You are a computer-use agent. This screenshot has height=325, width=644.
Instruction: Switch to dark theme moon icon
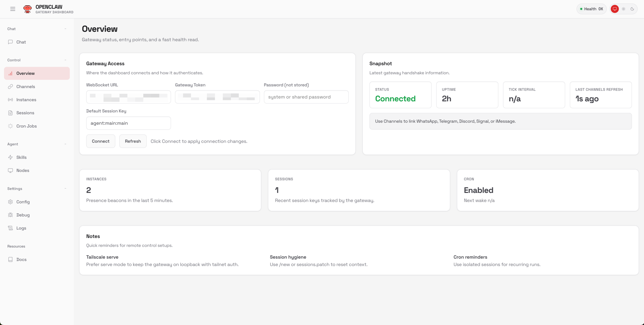pos(632,9)
